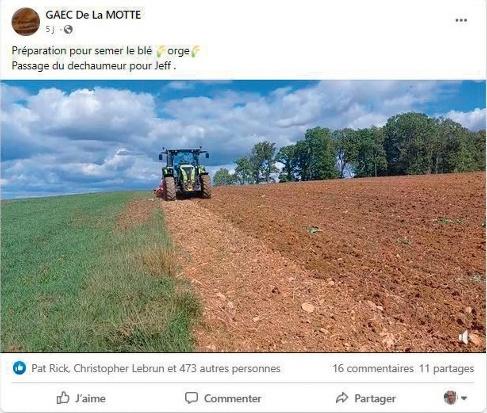Click the 5 j post timestamp

coord(50,30)
